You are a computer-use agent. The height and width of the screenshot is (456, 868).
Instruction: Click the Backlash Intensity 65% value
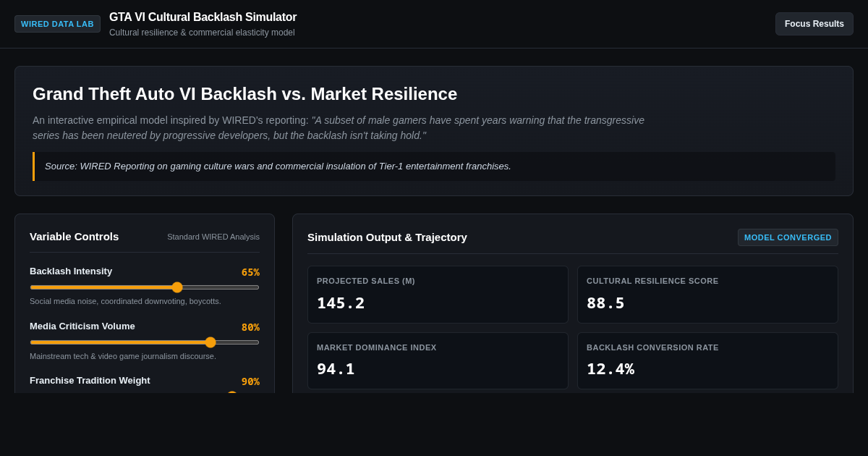(x=250, y=272)
